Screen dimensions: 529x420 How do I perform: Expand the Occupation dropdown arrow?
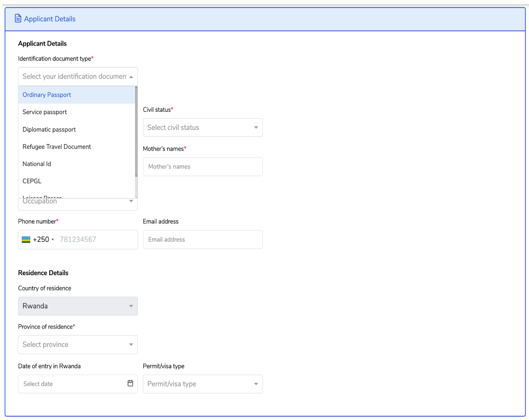[131, 201]
